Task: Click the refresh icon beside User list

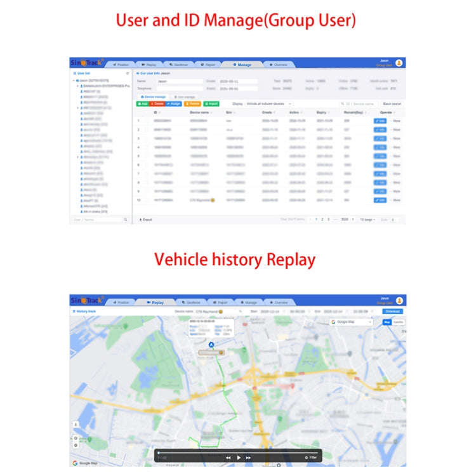Action: [128, 74]
